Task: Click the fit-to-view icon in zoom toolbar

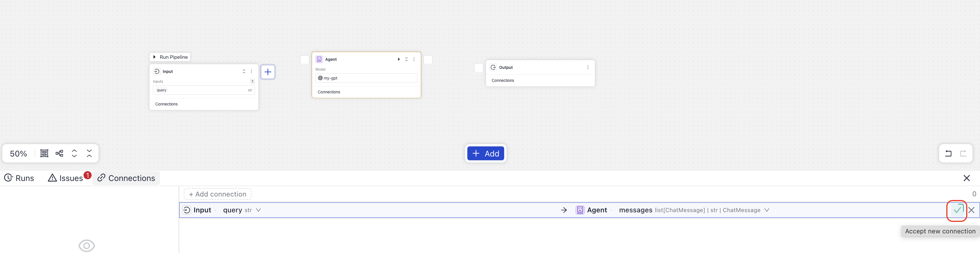Action: pyautogui.click(x=45, y=153)
